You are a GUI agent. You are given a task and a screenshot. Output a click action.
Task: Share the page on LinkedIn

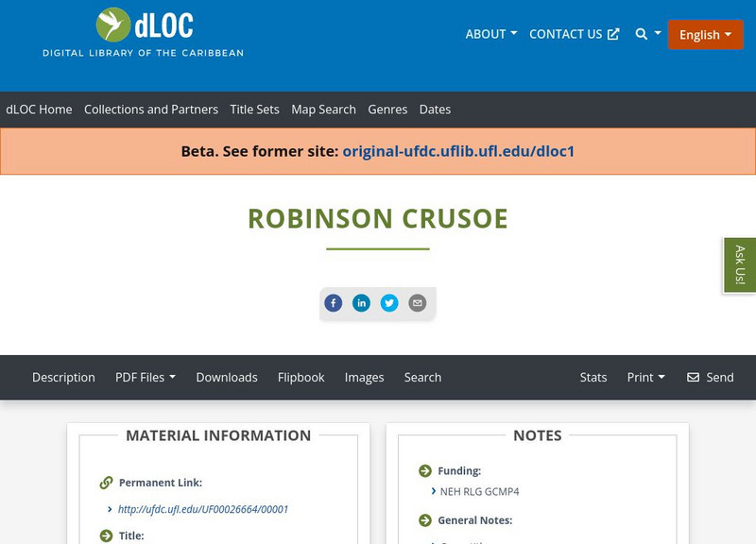coord(362,303)
